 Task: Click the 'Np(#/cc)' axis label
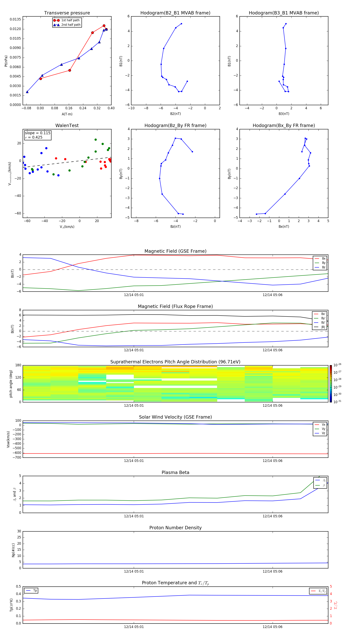13,550
